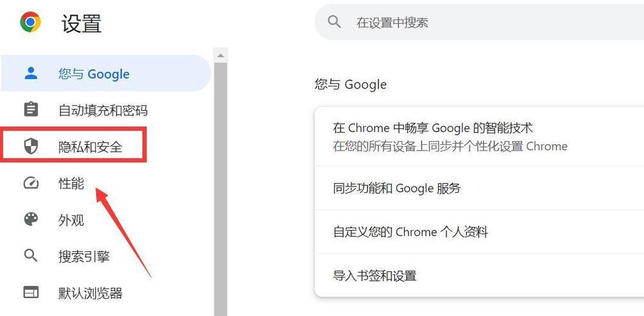The image size is (644, 316).
Task: Click the shield icon for 隐私和安全
Action: (31, 146)
